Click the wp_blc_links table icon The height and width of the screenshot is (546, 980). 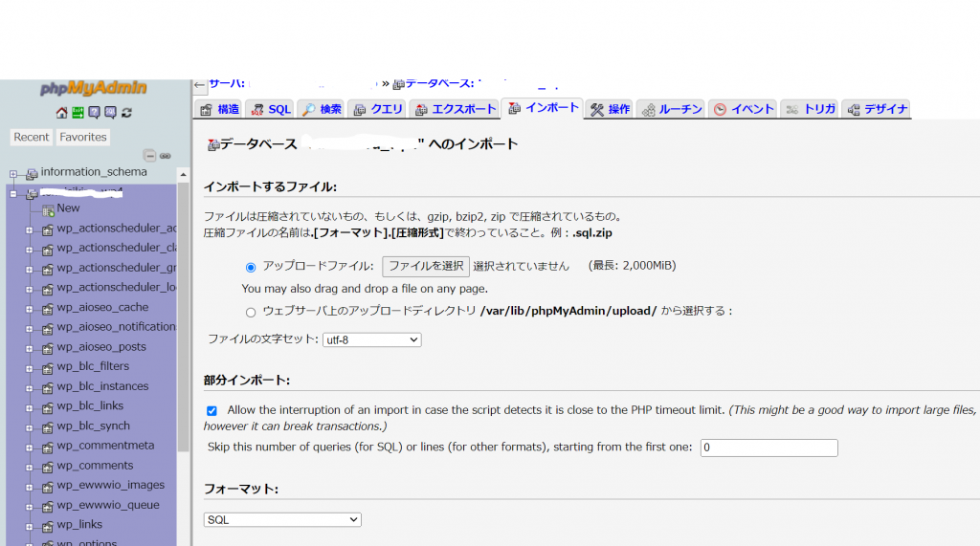tap(48, 408)
